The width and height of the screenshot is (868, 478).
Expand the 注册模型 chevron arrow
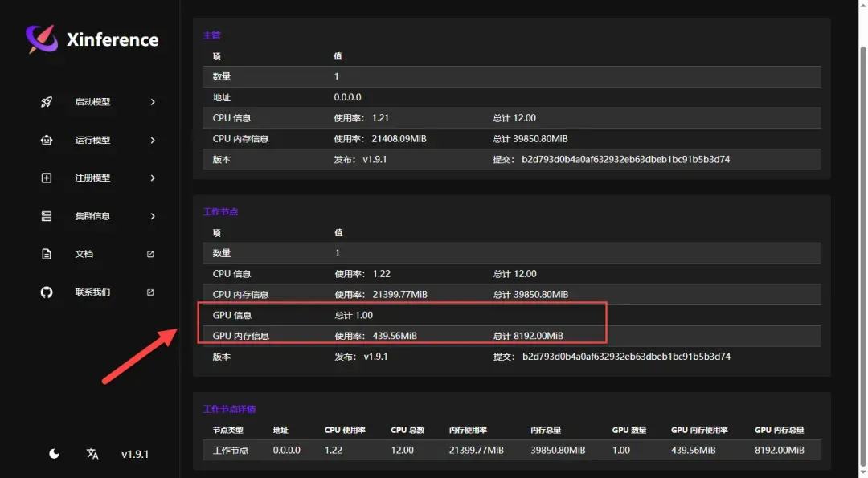coord(153,178)
